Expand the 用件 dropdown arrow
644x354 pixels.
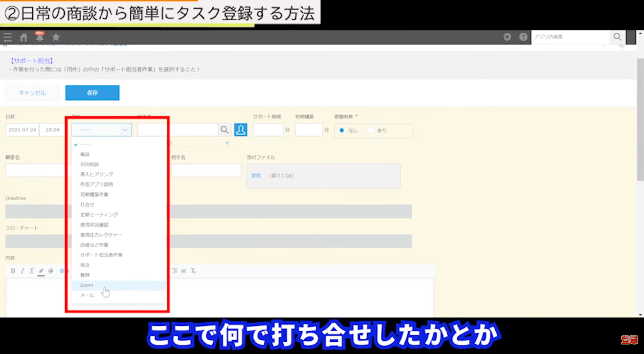coord(125,130)
